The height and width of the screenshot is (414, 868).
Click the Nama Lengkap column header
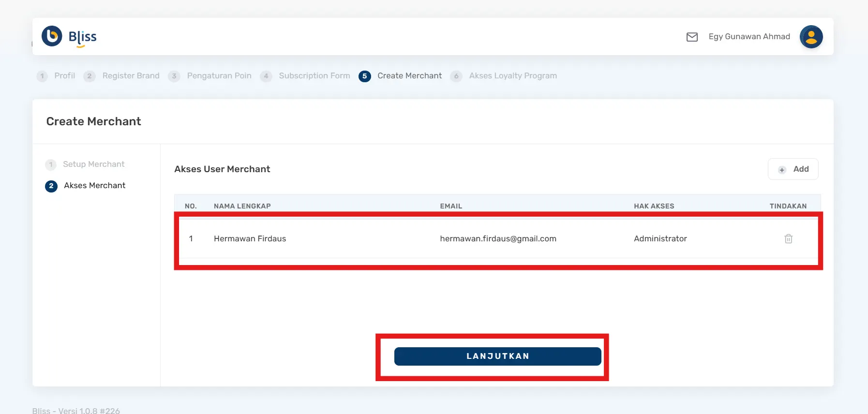[x=242, y=206]
